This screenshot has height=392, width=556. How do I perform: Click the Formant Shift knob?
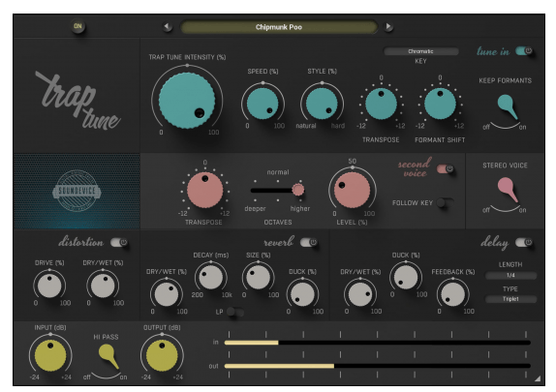tap(440, 104)
